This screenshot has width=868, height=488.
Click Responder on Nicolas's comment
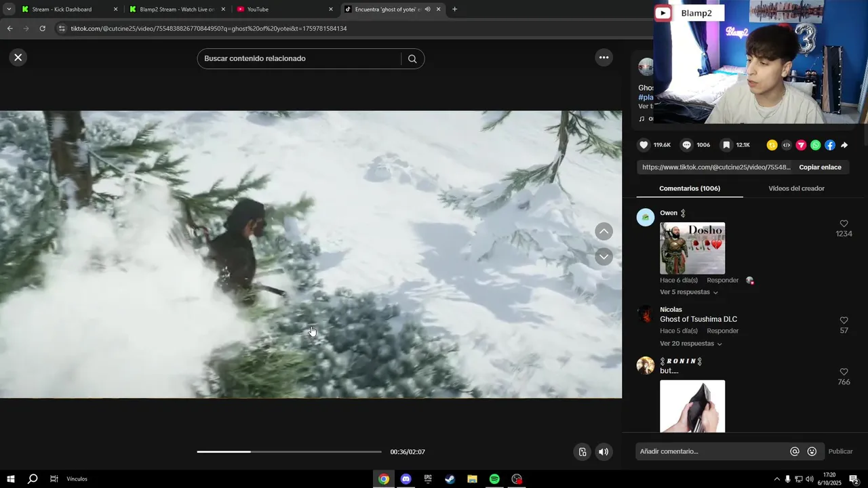coord(722,331)
